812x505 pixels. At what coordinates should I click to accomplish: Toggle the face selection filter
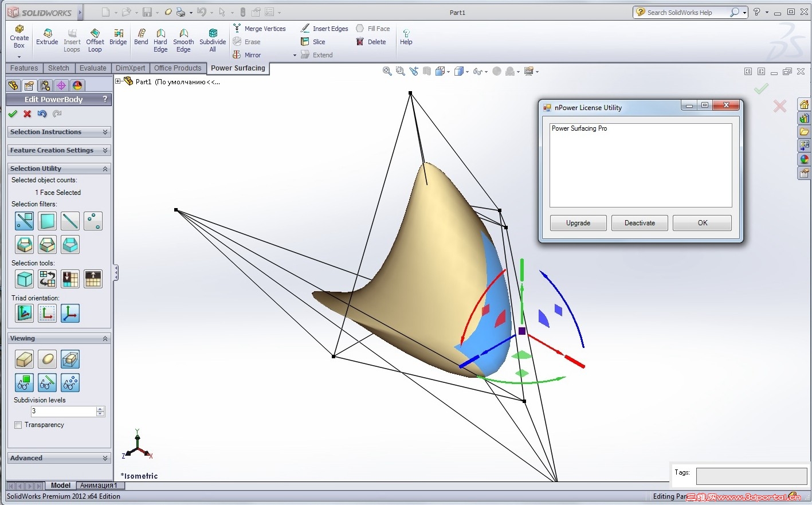tap(47, 221)
